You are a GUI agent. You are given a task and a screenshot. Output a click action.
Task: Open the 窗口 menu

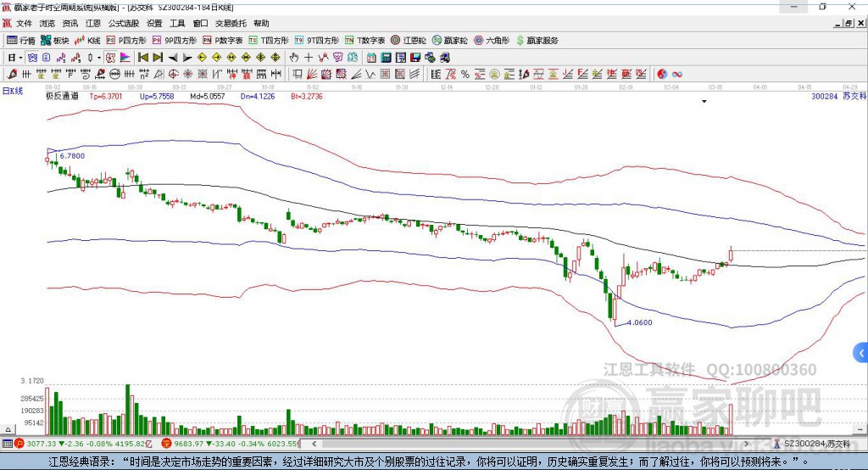point(200,23)
